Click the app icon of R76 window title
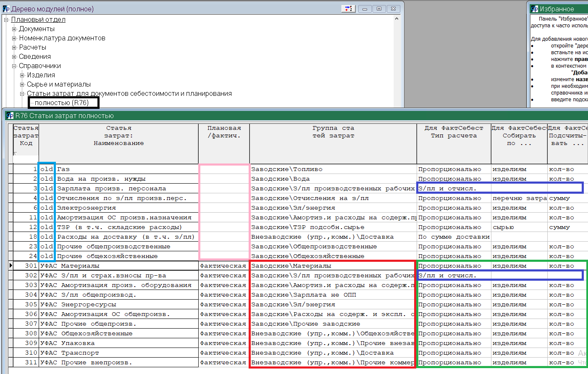The height and width of the screenshot is (374, 588). [x=10, y=116]
